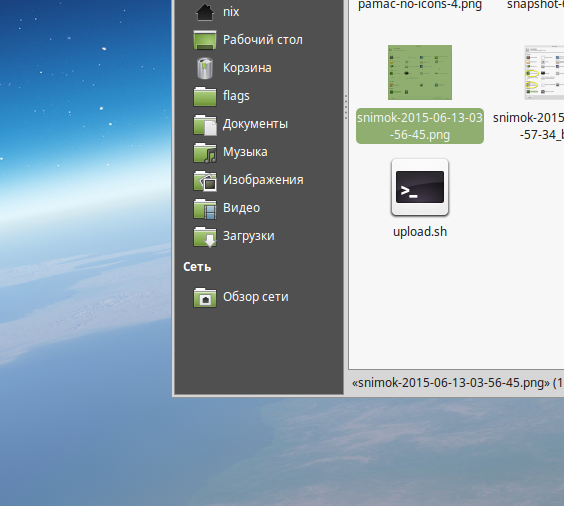Click the sidebar pane divider handle

click(x=346, y=107)
